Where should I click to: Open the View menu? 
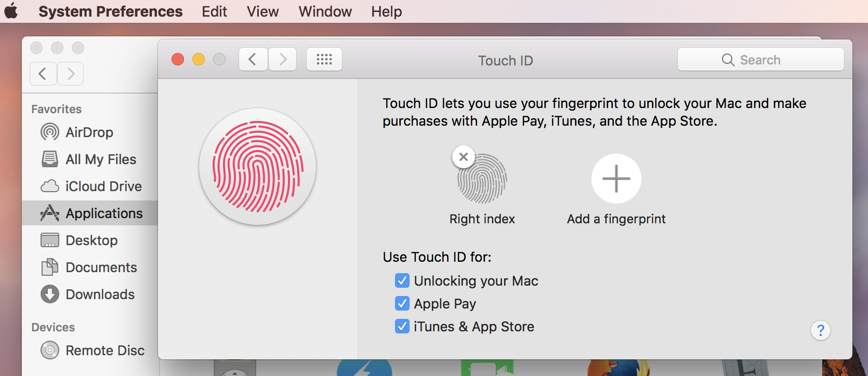point(262,11)
